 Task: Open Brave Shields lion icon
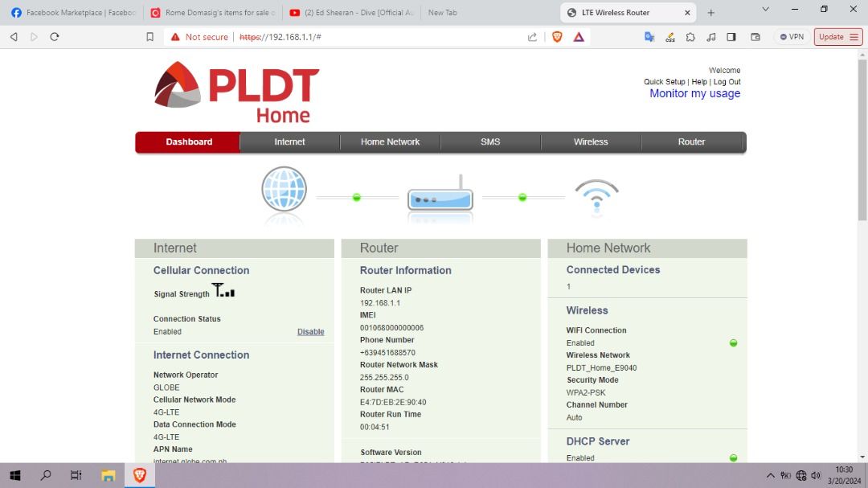(x=557, y=36)
